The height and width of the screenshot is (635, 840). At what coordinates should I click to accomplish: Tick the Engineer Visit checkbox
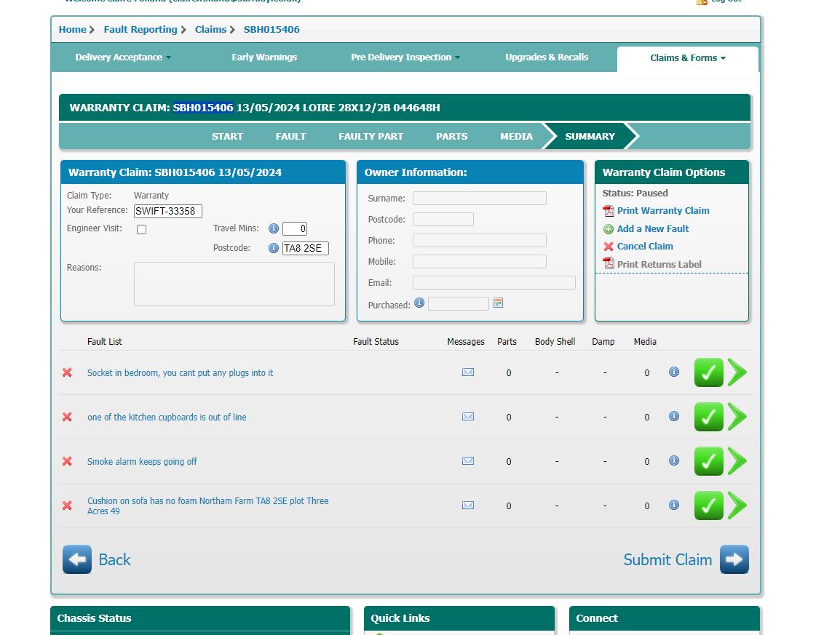pyautogui.click(x=142, y=229)
